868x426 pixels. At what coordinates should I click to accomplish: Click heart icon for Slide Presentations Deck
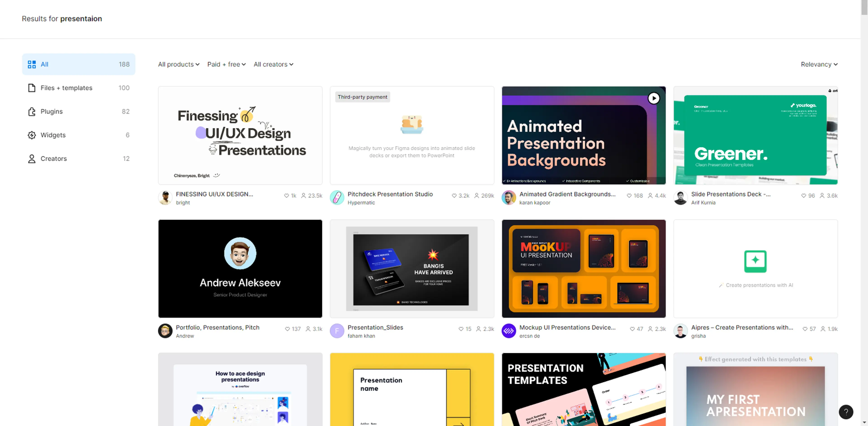click(x=804, y=195)
